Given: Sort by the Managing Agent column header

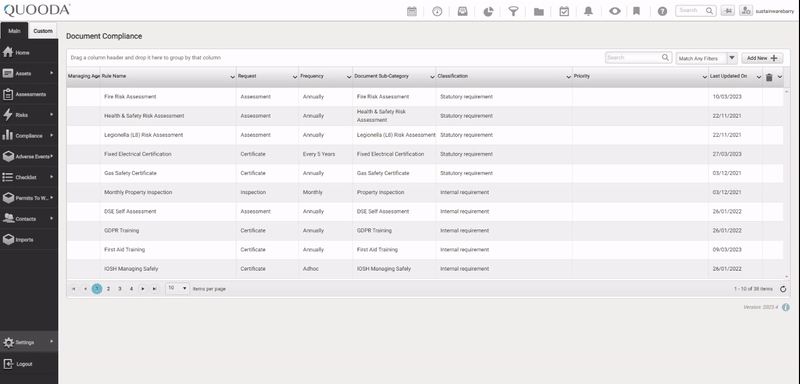Looking at the screenshot, I should coord(84,76).
